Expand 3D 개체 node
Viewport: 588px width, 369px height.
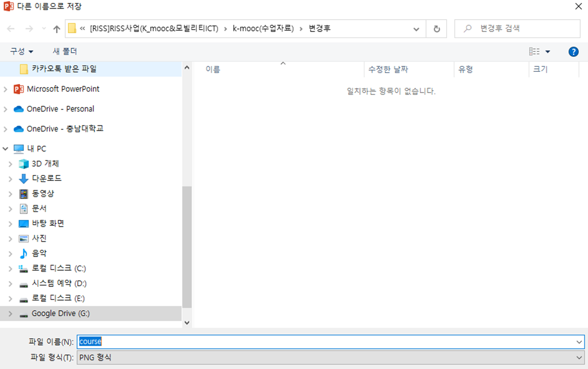click(10, 164)
